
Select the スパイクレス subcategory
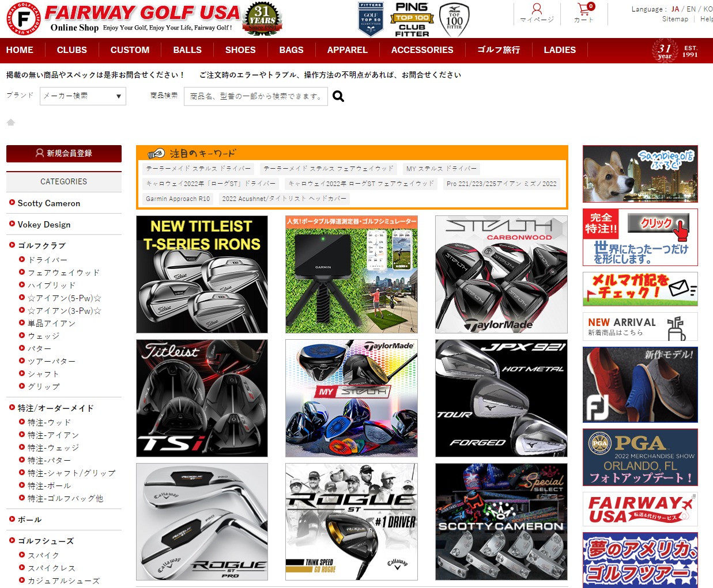(52, 568)
